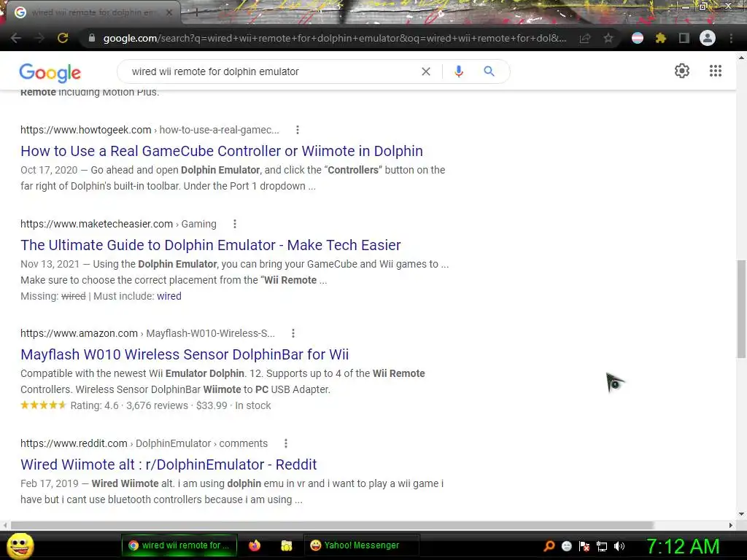The image size is (747, 560).
Task: Submit the search with the magnifier icon
Action: click(x=489, y=71)
